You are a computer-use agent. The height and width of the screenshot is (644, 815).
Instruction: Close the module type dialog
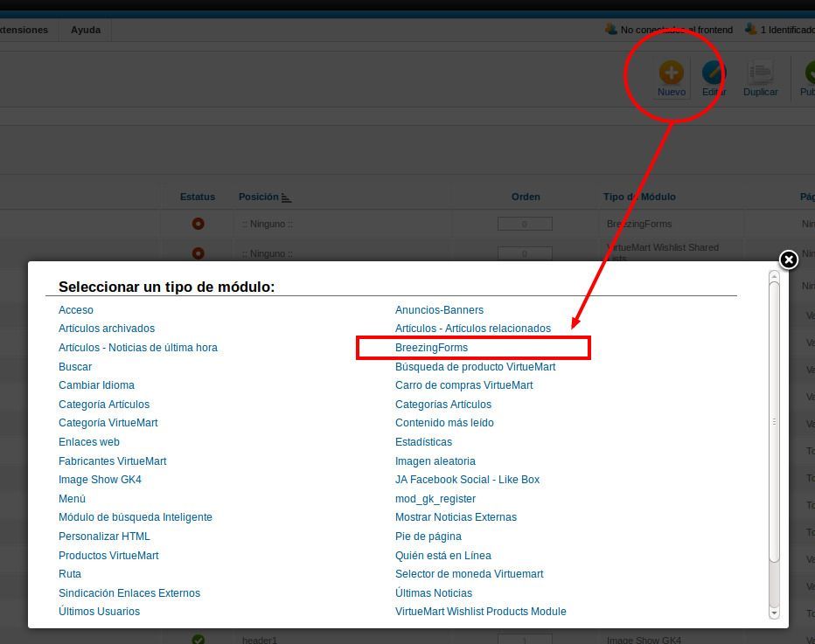[789, 260]
